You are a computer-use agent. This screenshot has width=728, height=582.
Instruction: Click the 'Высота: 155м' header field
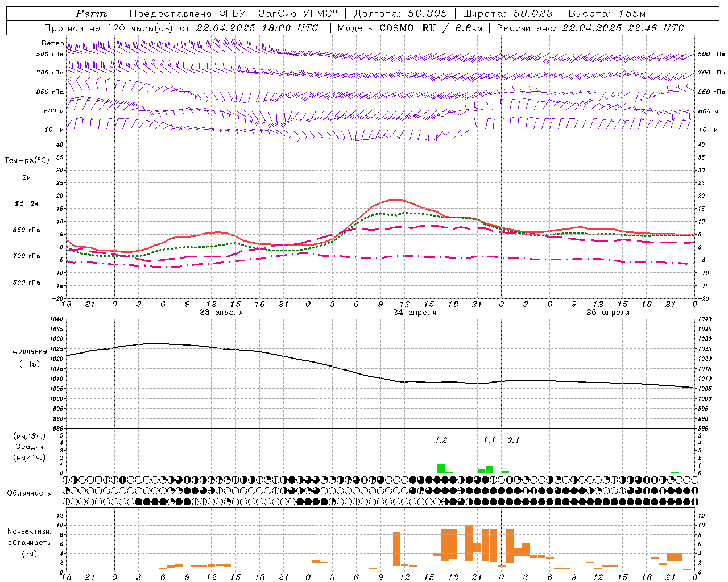pos(607,14)
